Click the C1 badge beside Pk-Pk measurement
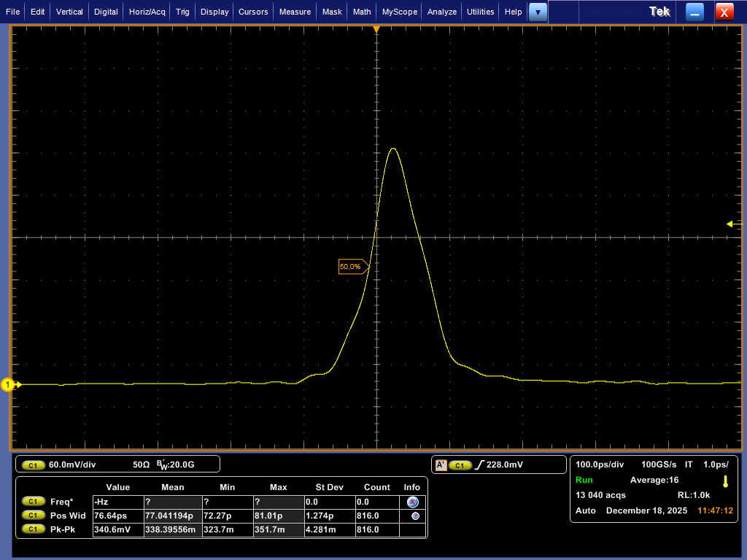 pyautogui.click(x=33, y=529)
